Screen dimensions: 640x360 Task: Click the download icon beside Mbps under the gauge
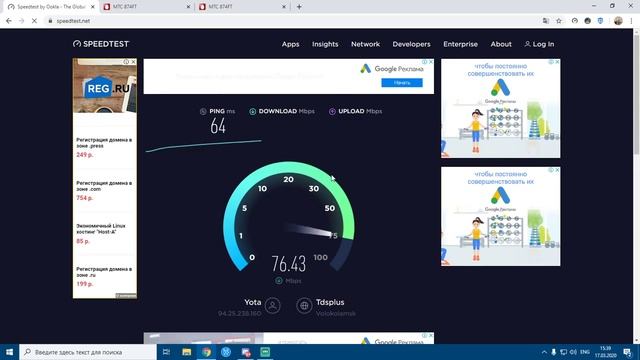pyautogui.click(x=279, y=281)
